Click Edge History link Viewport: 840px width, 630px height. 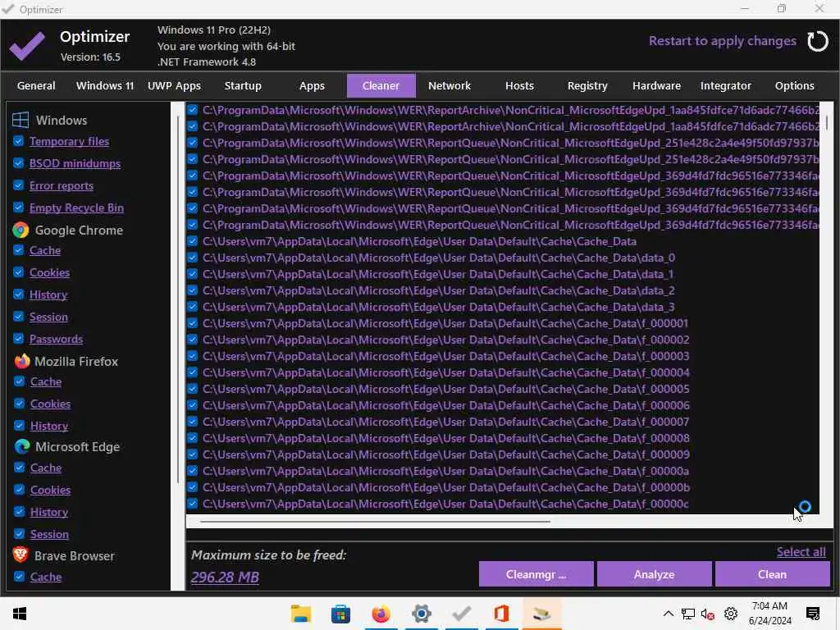pyautogui.click(x=49, y=512)
